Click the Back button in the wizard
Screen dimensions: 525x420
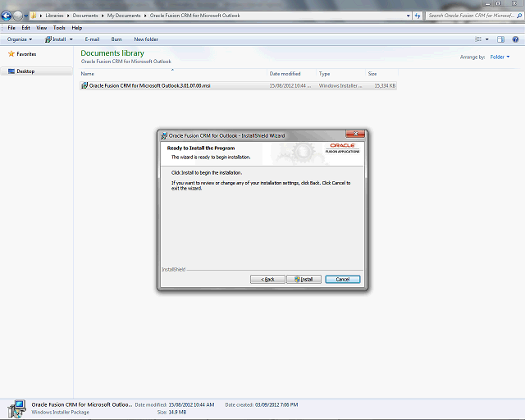(x=267, y=280)
